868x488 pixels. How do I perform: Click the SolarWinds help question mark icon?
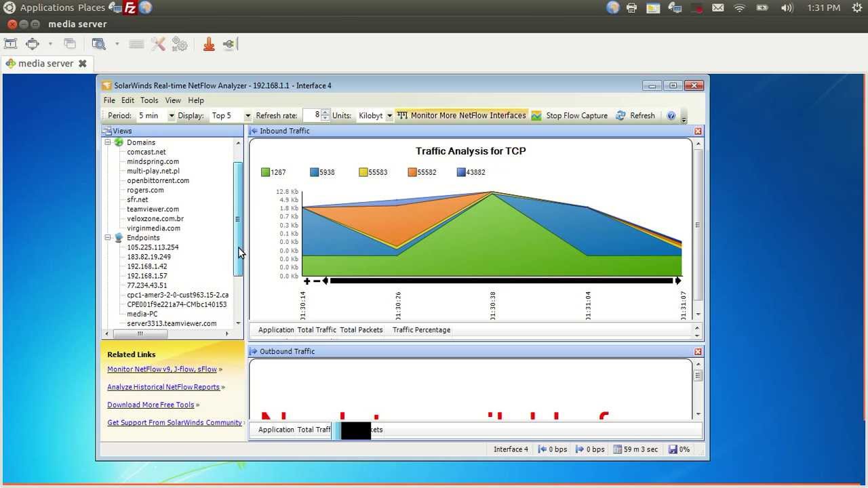671,116
